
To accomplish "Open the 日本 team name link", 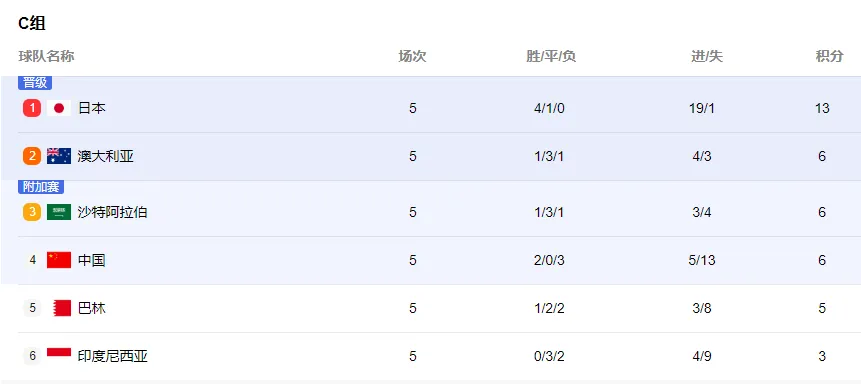I will (x=92, y=108).
